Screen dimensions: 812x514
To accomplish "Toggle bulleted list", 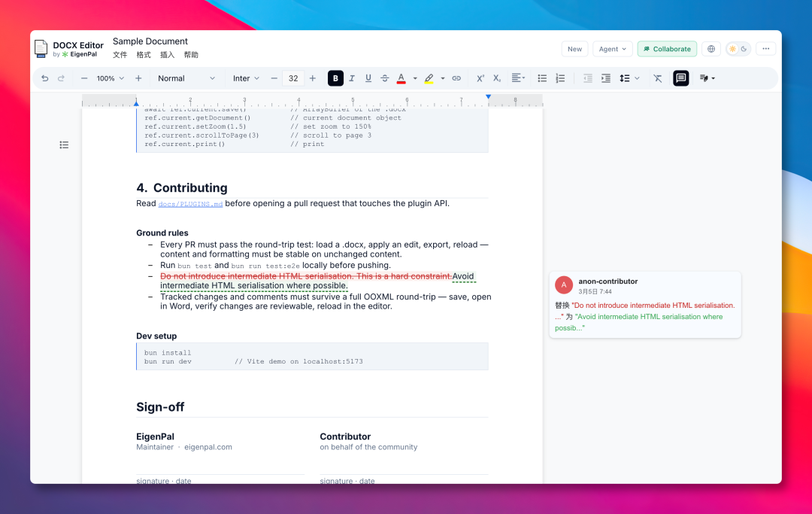I will click(542, 78).
